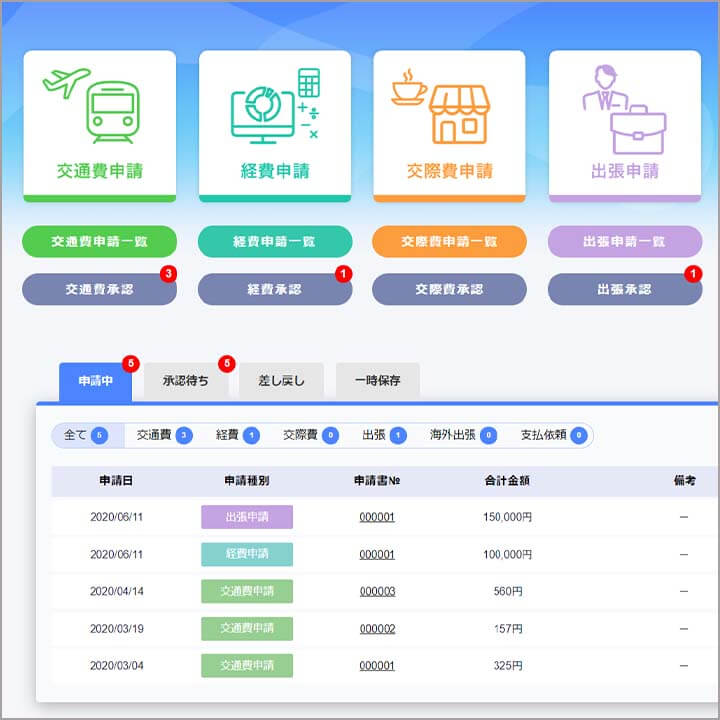Filter the list by 経費
The height and width of the screenshot is (720, 720).
pyautogui.click(x=237, y=435)
